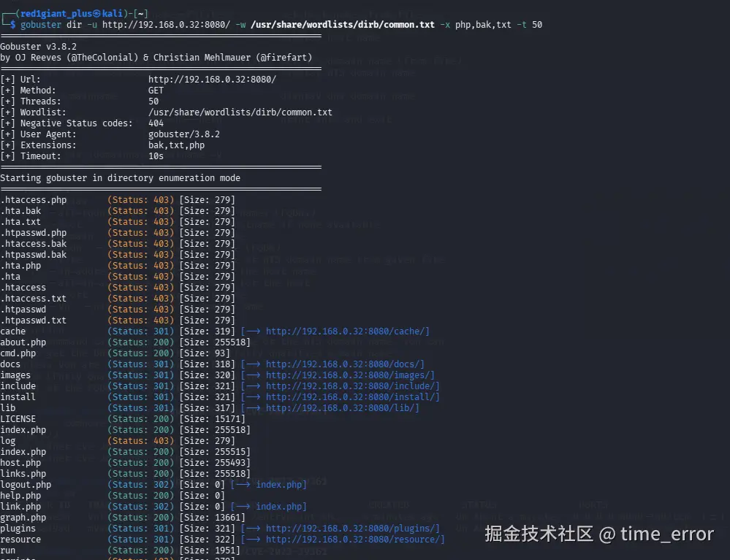This screenshot has height=560, width=730.
Task: Select the Starting gobuster in directory enumeration mode line
Action: point(120,178)
